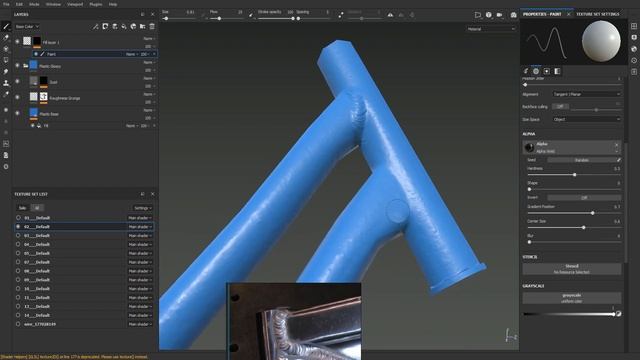640x360 pixels.
Task: Toggle visibility of Dust layer
Action: point(17,81)
